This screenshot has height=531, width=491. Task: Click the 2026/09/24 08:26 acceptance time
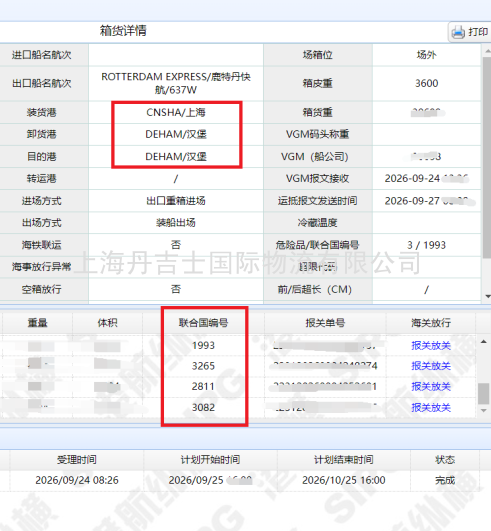77,480
